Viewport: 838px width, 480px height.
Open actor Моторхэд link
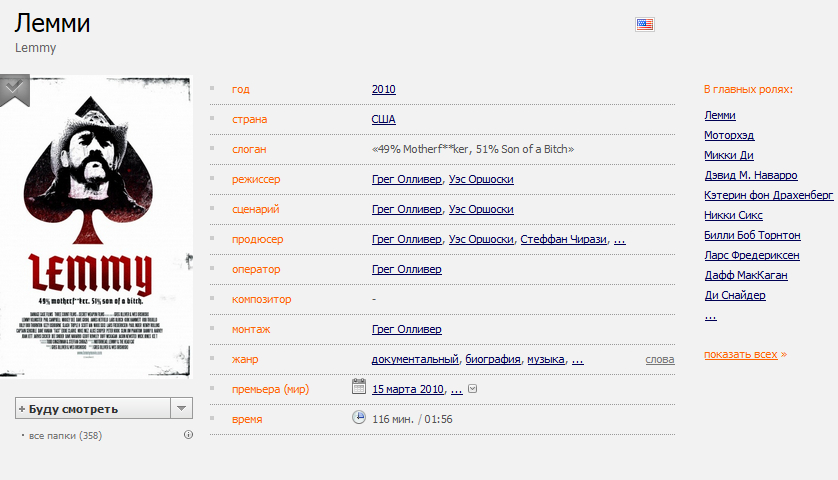pos(729,135)
